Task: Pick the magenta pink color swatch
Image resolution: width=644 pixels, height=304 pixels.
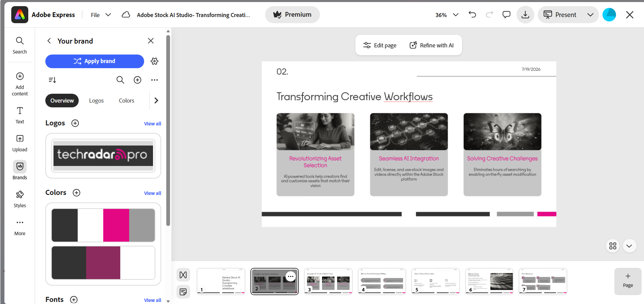Action: (x=116, y=225)
